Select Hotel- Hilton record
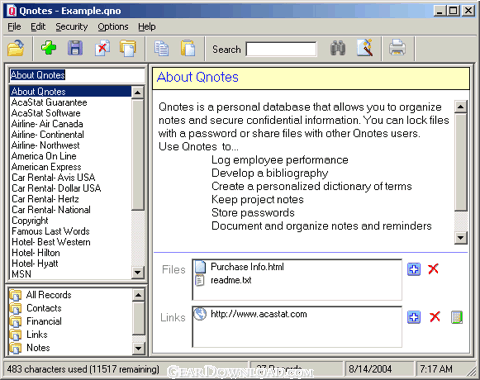The image size is (480, 380). (x=71, y=253)
